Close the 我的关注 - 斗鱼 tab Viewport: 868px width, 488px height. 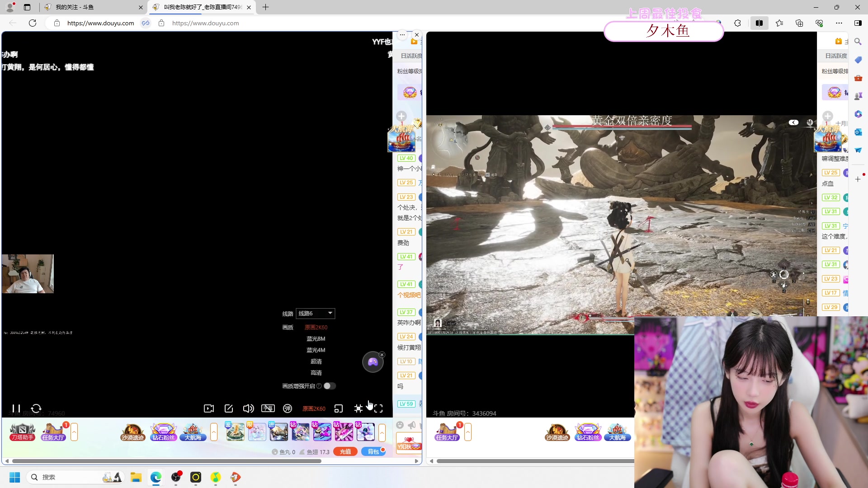(x=141, y=7)
